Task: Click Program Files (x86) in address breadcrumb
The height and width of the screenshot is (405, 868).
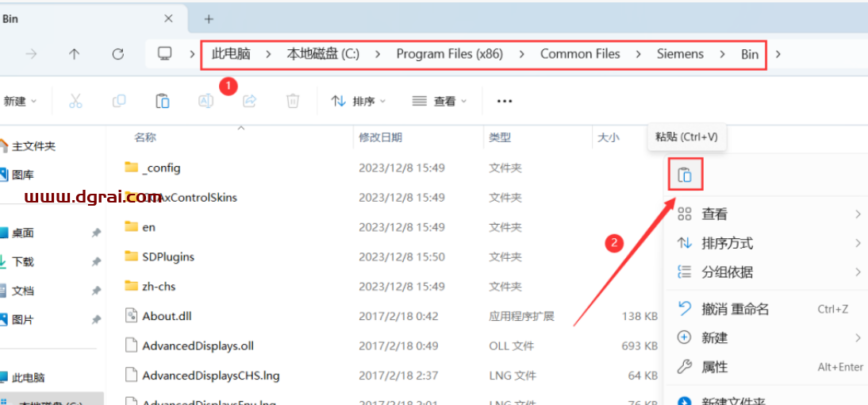Action: pos(449,54)
